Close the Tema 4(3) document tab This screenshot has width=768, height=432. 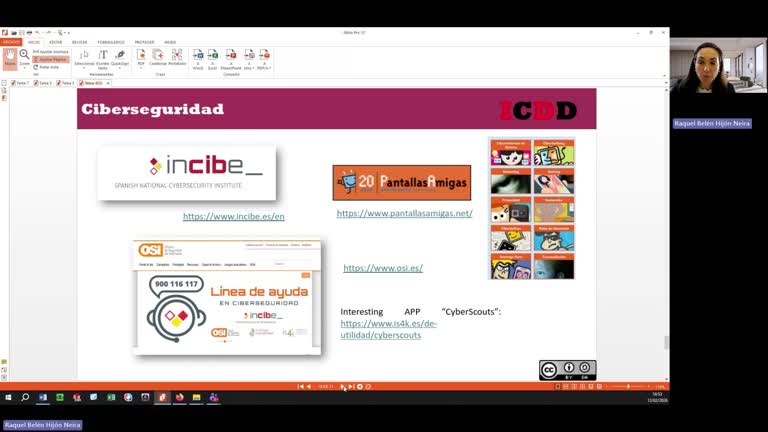tap(108, 83)
